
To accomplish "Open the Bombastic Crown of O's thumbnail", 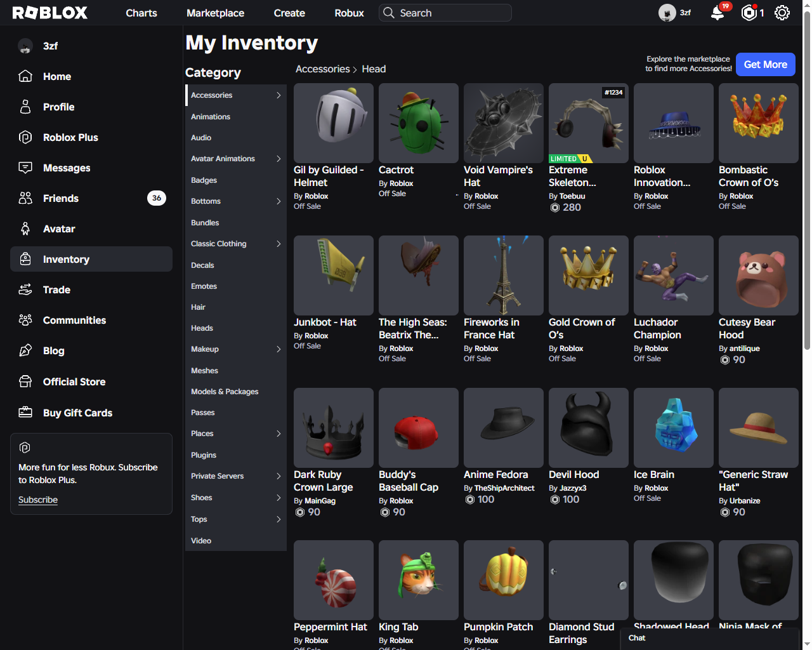I will [x=759, y=123].
